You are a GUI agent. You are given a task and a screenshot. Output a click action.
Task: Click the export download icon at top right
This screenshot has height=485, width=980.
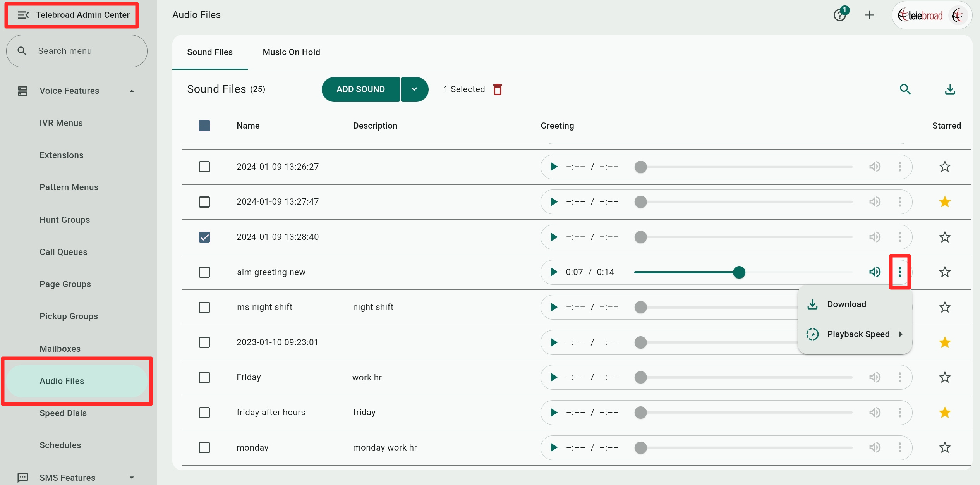coord(950,89)
